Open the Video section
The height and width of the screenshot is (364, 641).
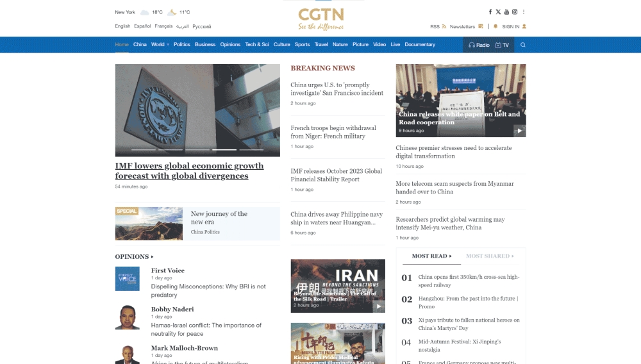click(x=379, y=44)
